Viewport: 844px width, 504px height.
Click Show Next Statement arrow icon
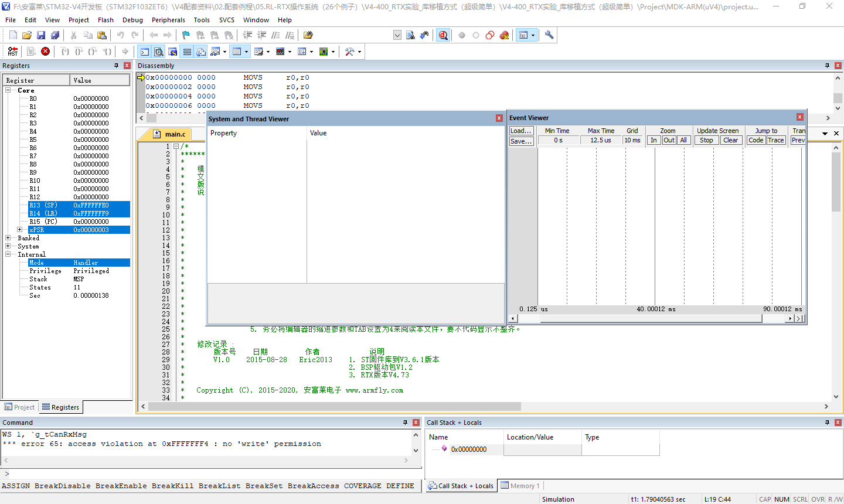pos(125,52)
